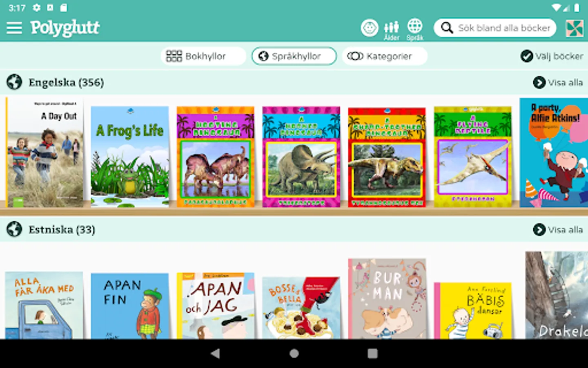Viewport: 588px width, 368px height.
Task: Open the book A Day Out
Action: 45,152
